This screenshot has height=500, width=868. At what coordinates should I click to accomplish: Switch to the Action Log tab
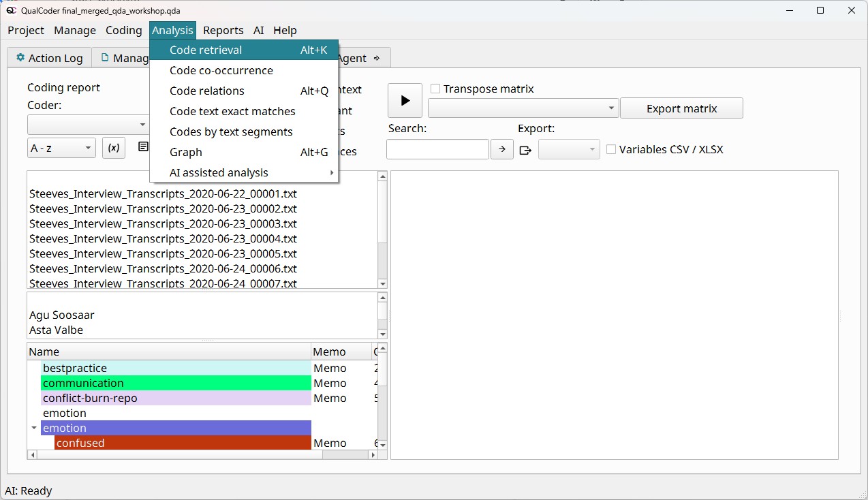(x=49, y=58)
